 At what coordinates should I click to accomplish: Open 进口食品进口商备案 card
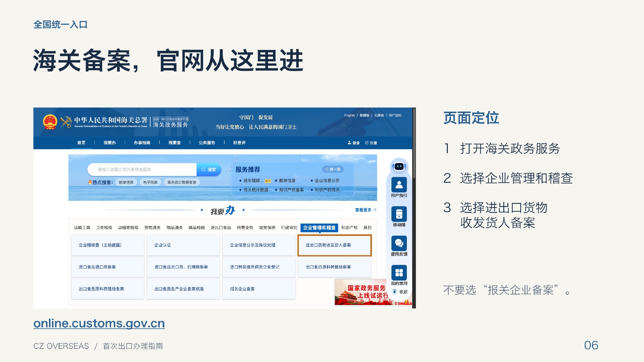point(107,267)
